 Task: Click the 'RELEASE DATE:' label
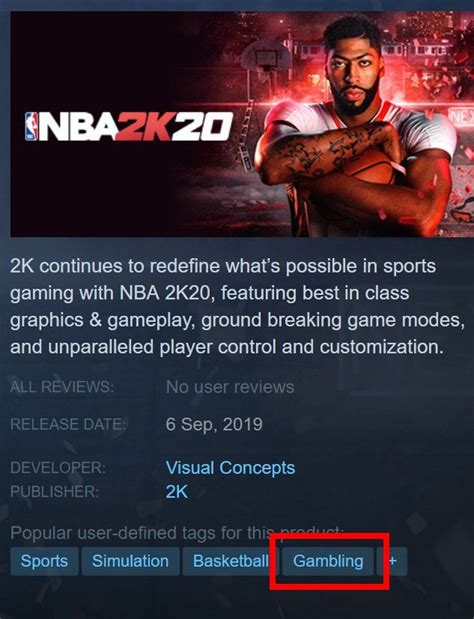(68, 424)
